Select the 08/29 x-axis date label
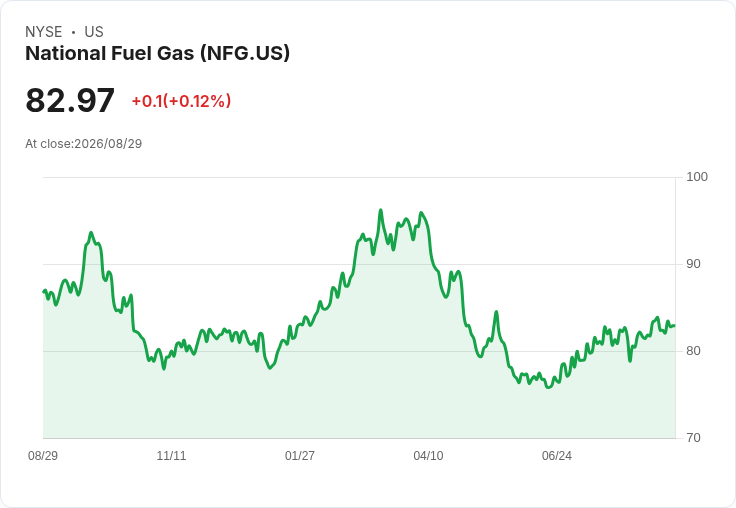736x508 pixels. pyautogui.click(x=43, y=455)
